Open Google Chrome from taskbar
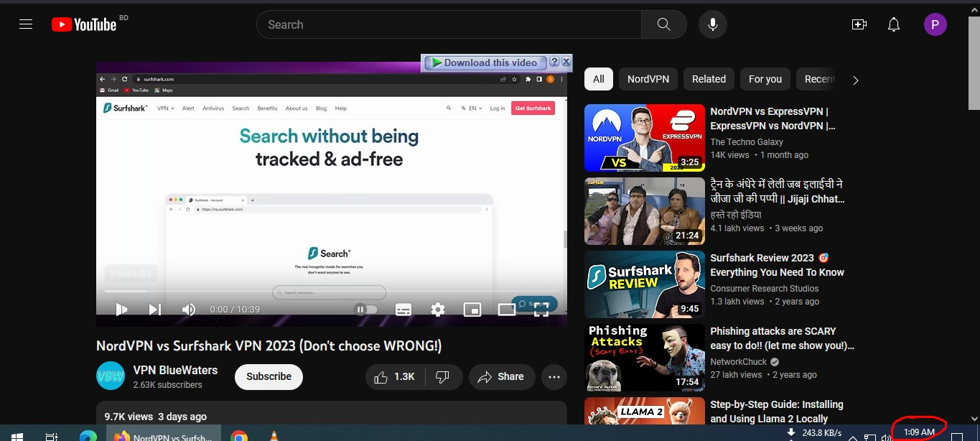The width and height of the screenshot is (980, 441). click(239, 436)
